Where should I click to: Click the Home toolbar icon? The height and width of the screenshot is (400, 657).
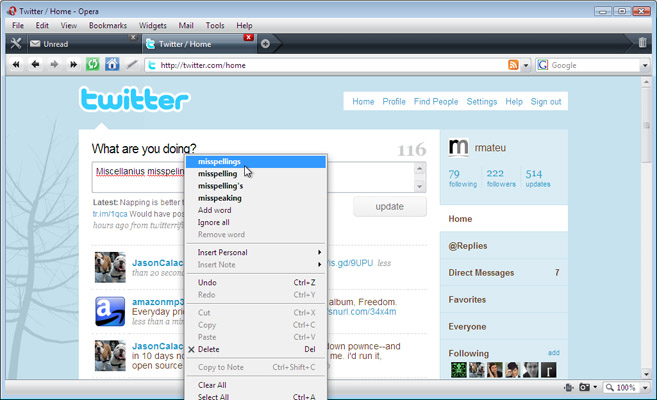pos(112,65)
